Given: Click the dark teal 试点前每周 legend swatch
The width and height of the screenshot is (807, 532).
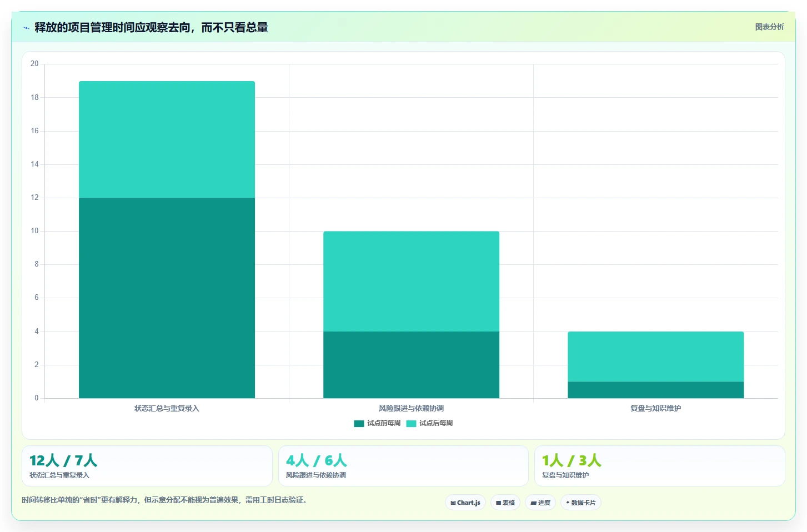Looking at the screenshot, I should pyautogui.click(x=359, y=424).
